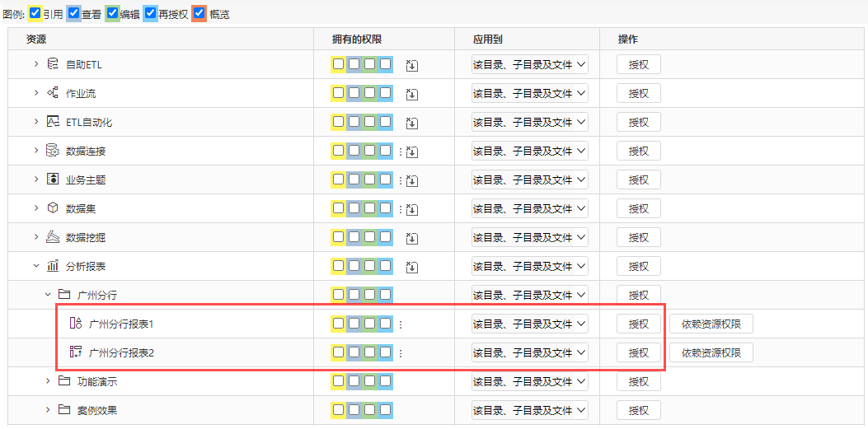The width and height of the screenshot is (868, 429).
Task: Check the yellow 引用 box for 广州分行报表2
Action: (338, 352)
